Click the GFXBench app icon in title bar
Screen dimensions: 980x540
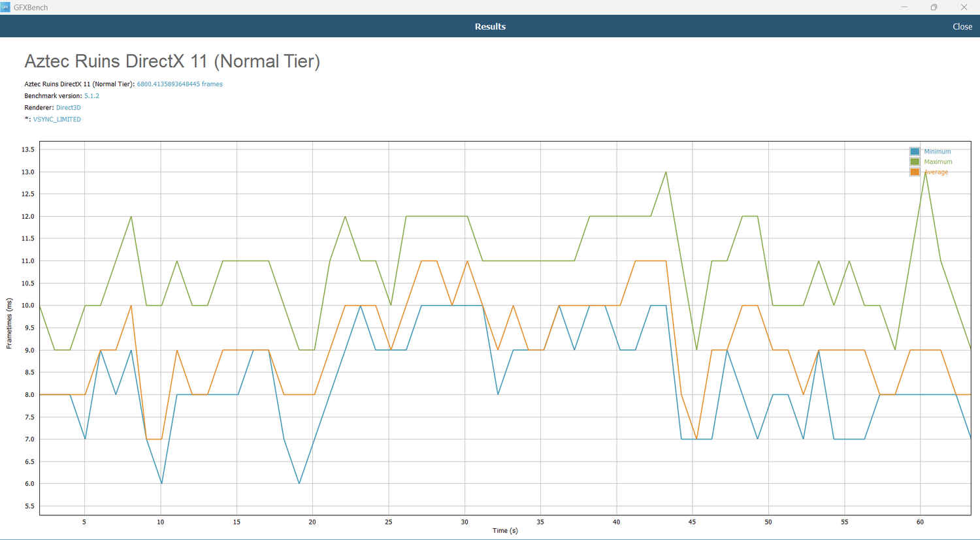click(x=6, y=7)
